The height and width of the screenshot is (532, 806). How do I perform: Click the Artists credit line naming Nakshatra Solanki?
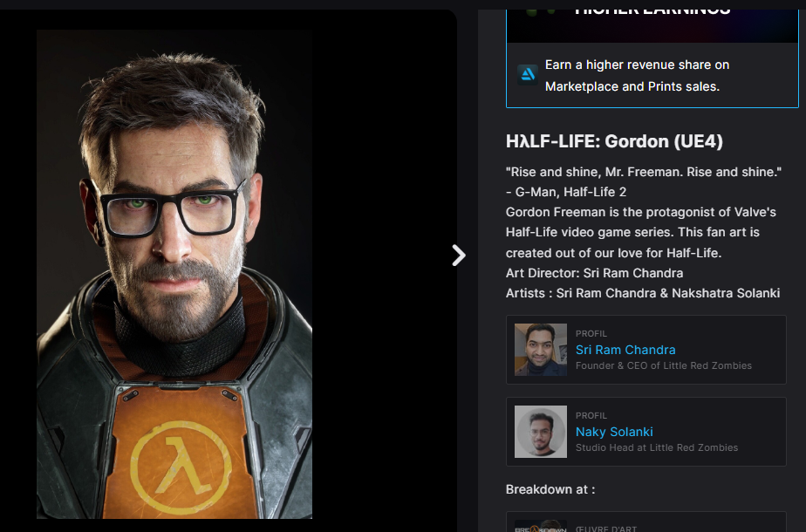click(x=643, y=293)
